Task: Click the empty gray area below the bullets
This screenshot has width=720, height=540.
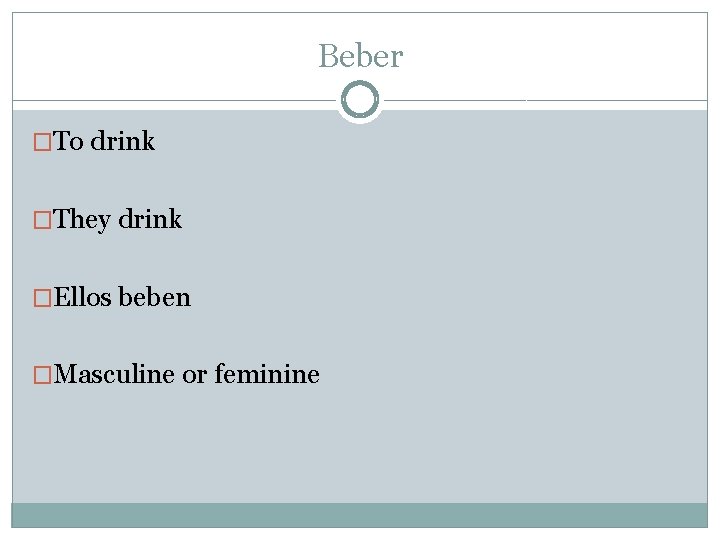Action: (x=360, y=450)
